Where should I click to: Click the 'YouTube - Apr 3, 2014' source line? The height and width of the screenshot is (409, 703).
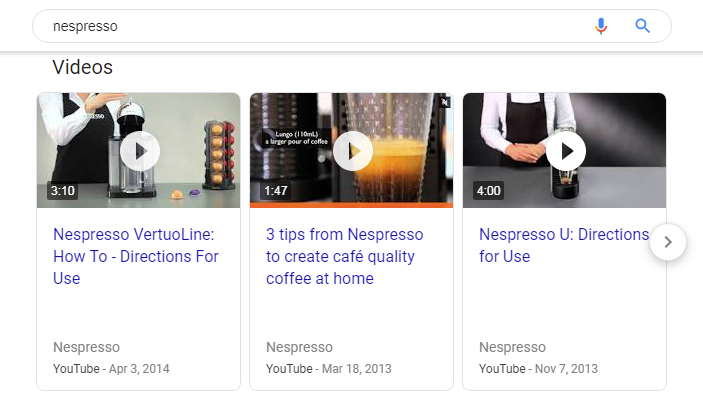pos(111,369)
